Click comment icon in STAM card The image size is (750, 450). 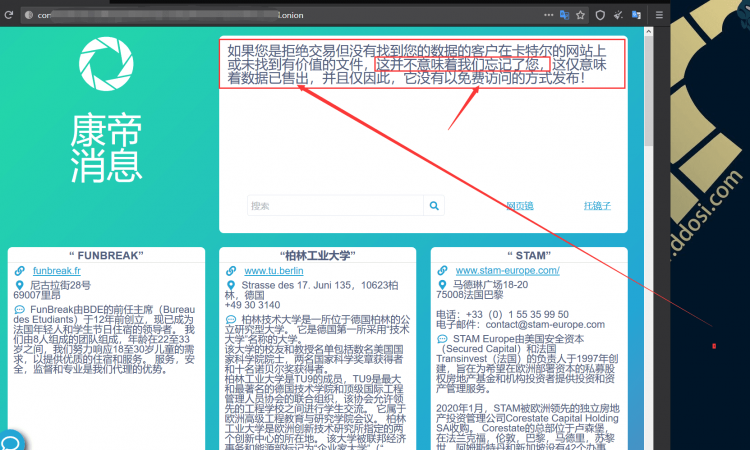[x=442, y=339]
